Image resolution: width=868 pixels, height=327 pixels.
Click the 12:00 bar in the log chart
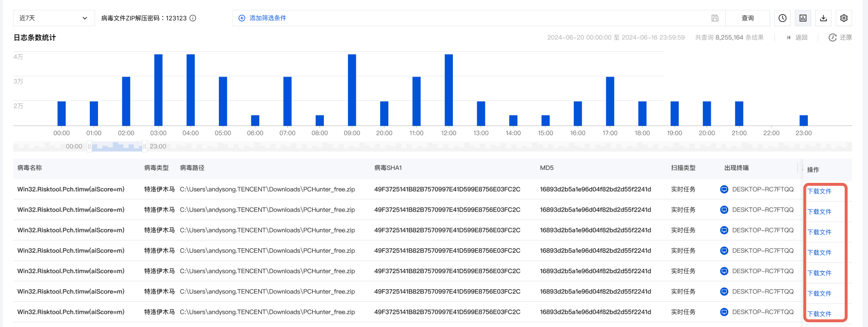pyautogui.click(x=449, y=90)
